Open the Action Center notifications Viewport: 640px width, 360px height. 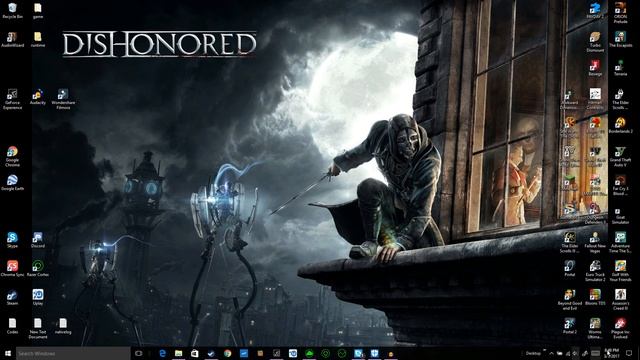pyautogui.click(x=629, y=353)
